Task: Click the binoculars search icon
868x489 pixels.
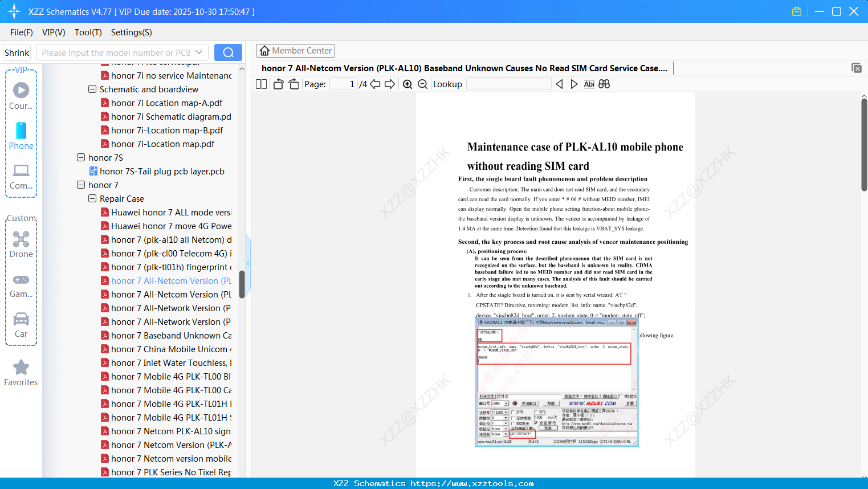Action: tap(604, 84)
